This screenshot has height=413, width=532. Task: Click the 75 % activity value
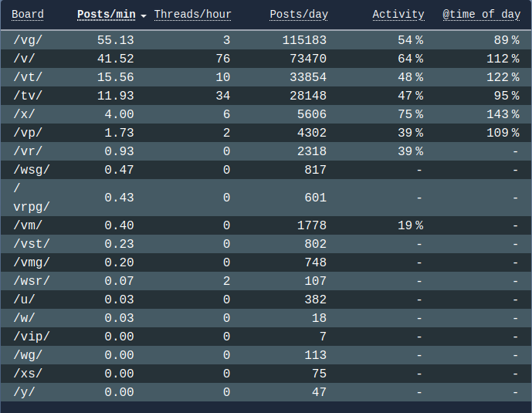coord(411,114)
